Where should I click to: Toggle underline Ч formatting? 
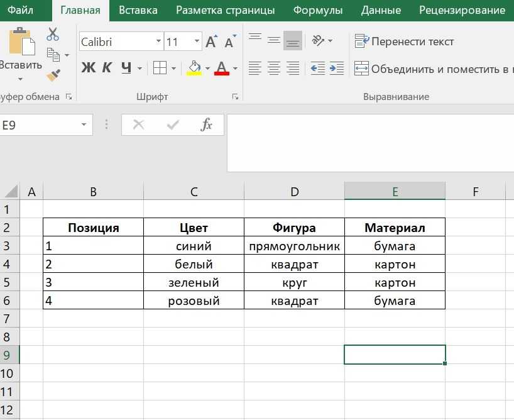(x=126, y=68)
